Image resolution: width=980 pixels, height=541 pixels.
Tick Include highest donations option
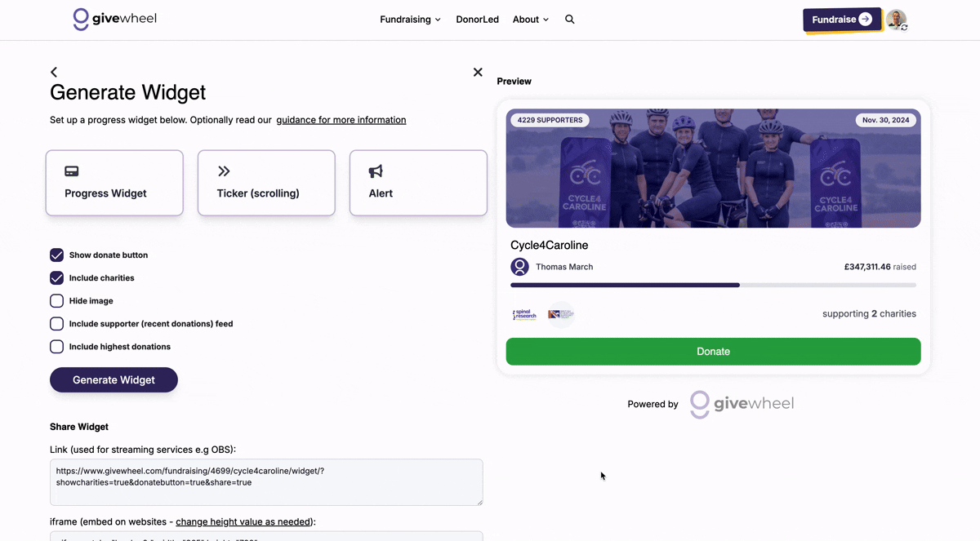[x=57, y=347]
